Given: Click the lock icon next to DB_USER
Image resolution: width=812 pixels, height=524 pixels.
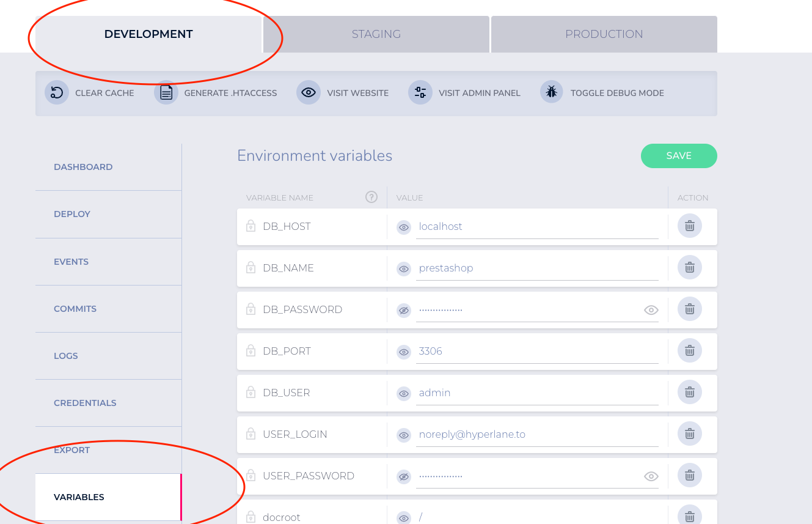Looking at the screenshot, I should tap(251, 393).
